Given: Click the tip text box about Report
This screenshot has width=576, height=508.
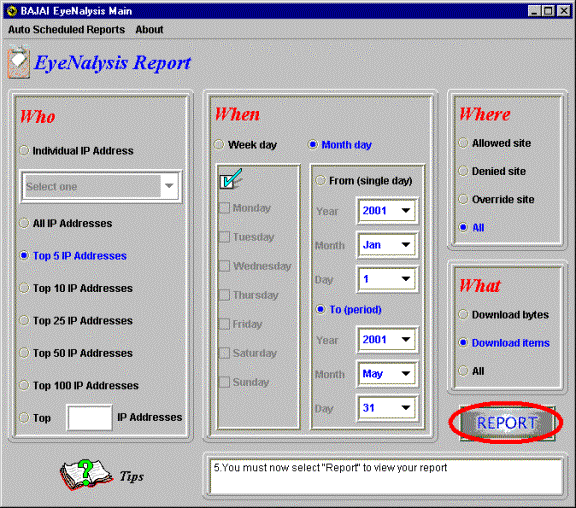Looking at the screenshot, I should click(386, 476).
